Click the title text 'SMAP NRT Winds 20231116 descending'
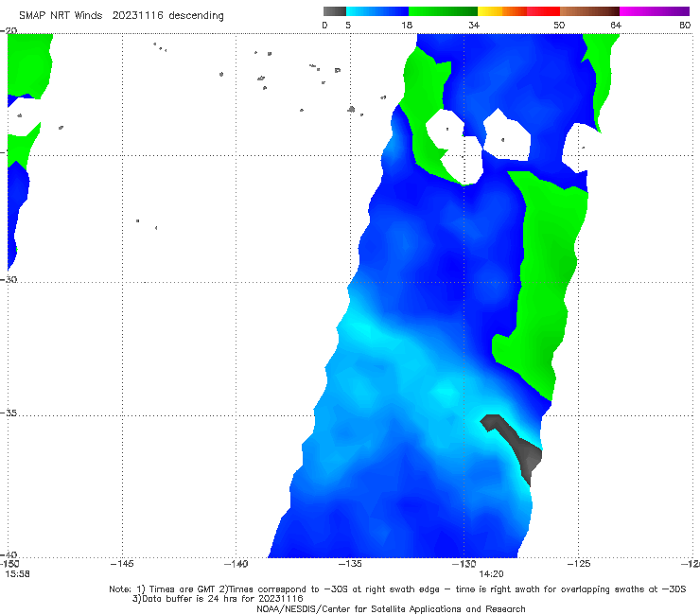The width and height of the screenshot is (700, 615). (121, 15)
